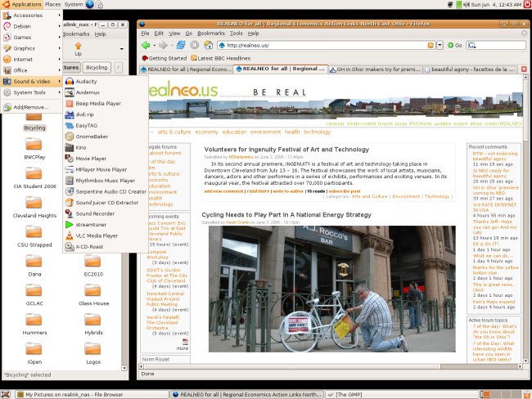Start Movie Player
Image resolution: width=532 pixels, height=399 pixels.
click(106, 159)
